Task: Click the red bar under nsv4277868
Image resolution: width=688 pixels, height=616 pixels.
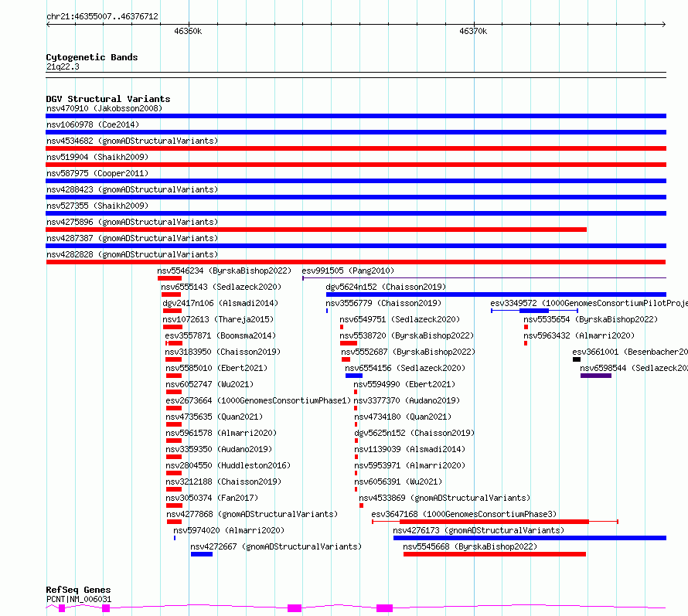Action: [174, 522]
